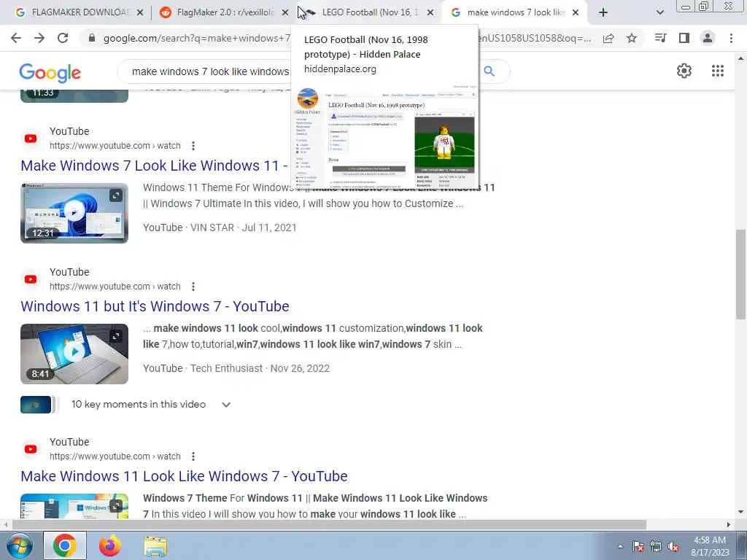Screen dimensions: 747x560
Task: Open more options for 'Windows 11 but It's Windows 7'
Action: [193, 287]
